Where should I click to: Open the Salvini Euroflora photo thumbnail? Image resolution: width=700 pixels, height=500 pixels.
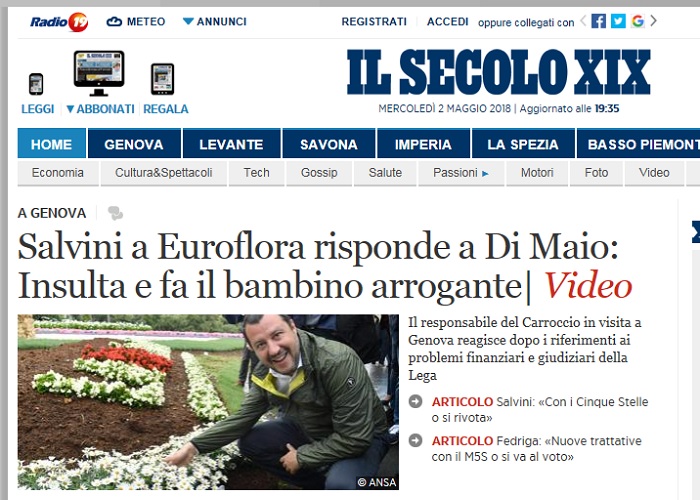pos(208,402)
